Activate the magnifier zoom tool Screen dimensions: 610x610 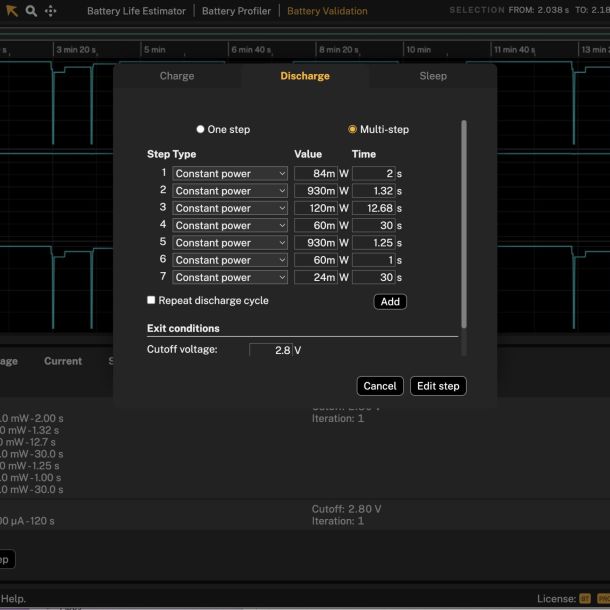coord(31,11)
